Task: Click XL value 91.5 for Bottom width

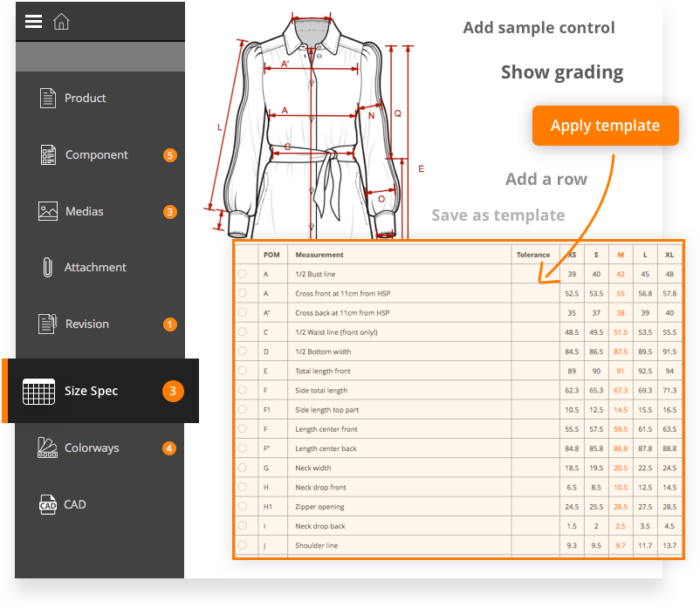Action: click(669, 352)
